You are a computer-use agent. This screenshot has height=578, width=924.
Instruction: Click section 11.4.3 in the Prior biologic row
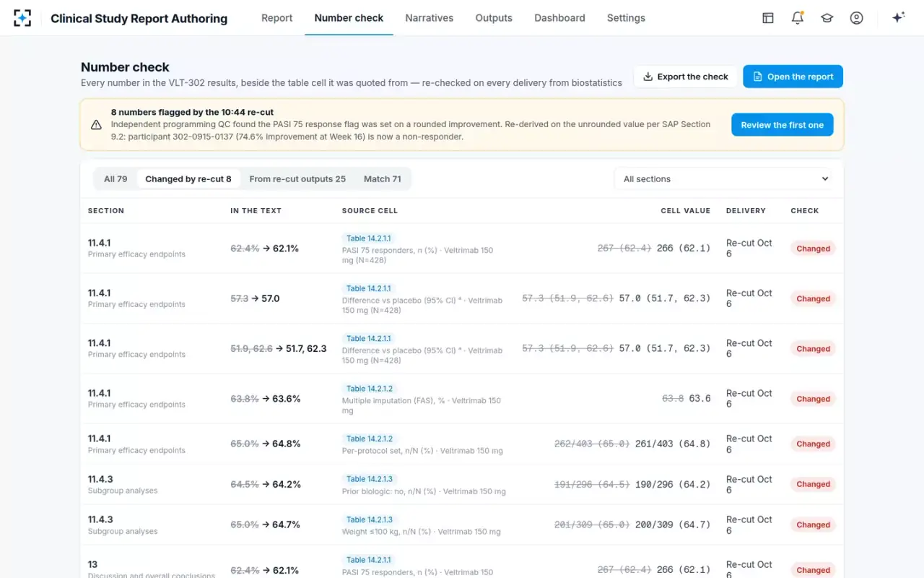(100, 479)
